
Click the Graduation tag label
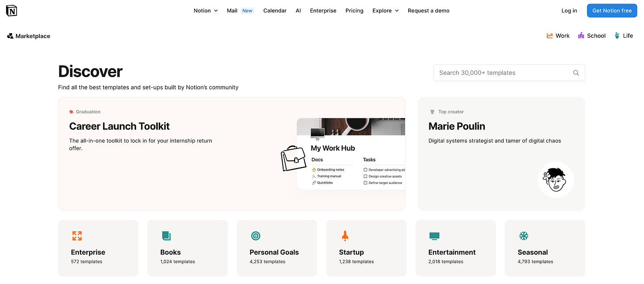point(88,112)
